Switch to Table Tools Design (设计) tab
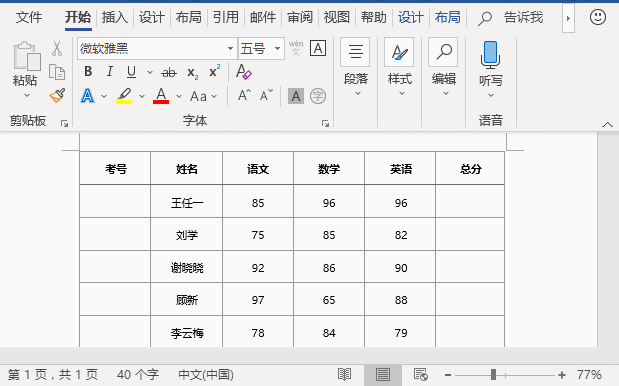The image size is (619, 386). tap(411, 17)
